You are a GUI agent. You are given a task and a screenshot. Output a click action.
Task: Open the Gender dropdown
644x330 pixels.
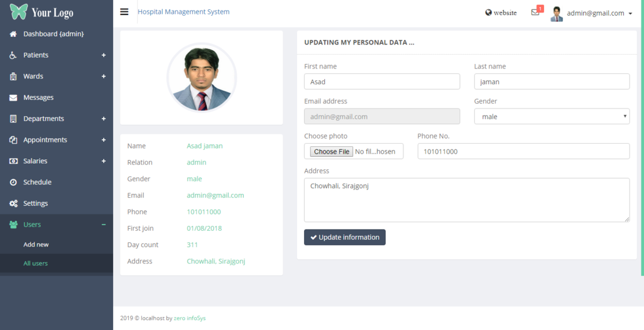click(x=551, y=117)
